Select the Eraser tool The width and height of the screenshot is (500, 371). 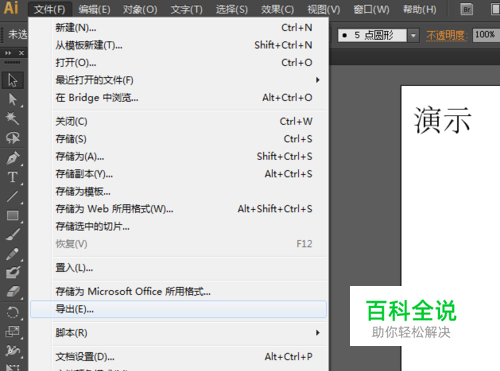[13, 292]
